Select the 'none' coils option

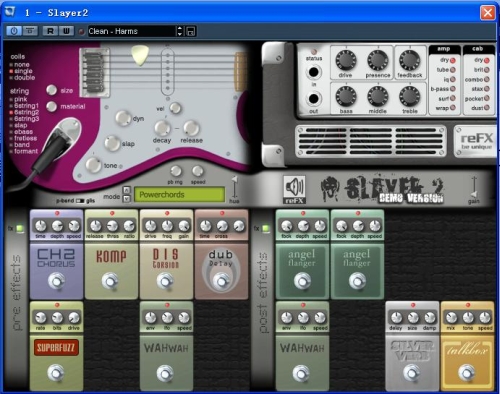(x=20, y=65)
